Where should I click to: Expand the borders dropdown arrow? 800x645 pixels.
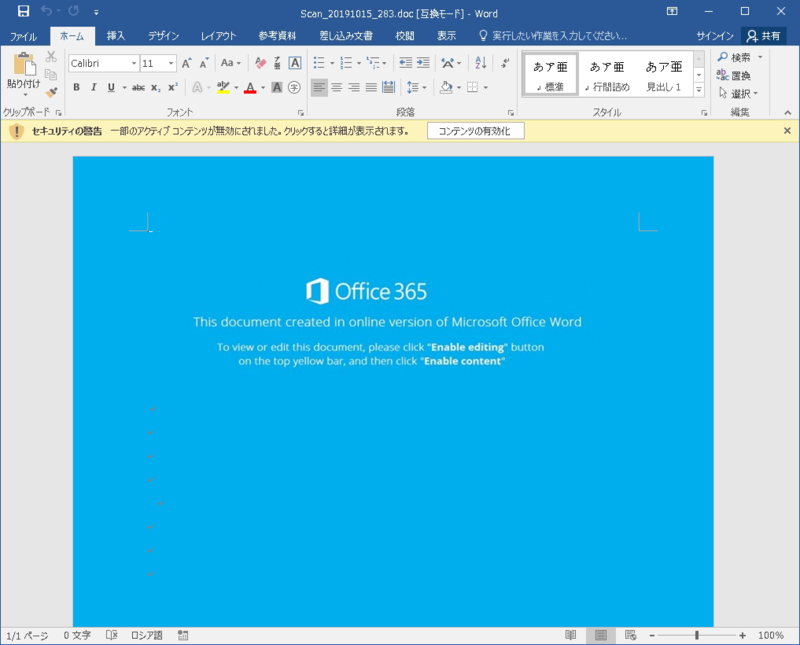[x=486, y=87]
